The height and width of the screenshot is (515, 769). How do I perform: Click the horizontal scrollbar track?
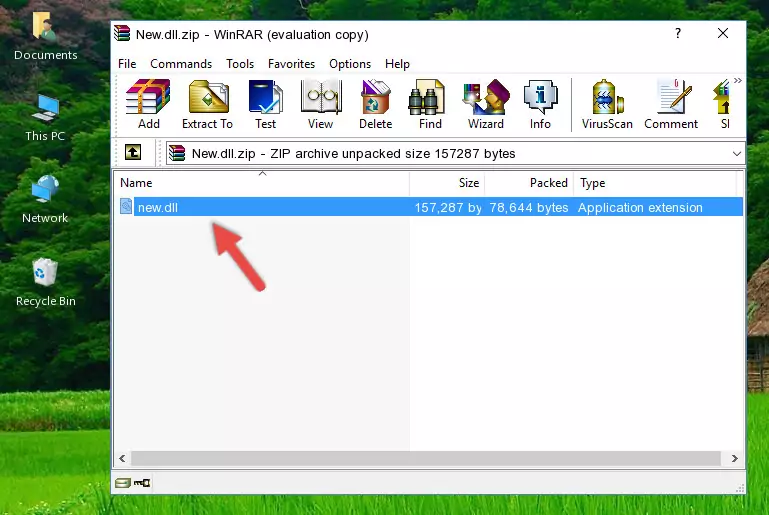point(425,459)
